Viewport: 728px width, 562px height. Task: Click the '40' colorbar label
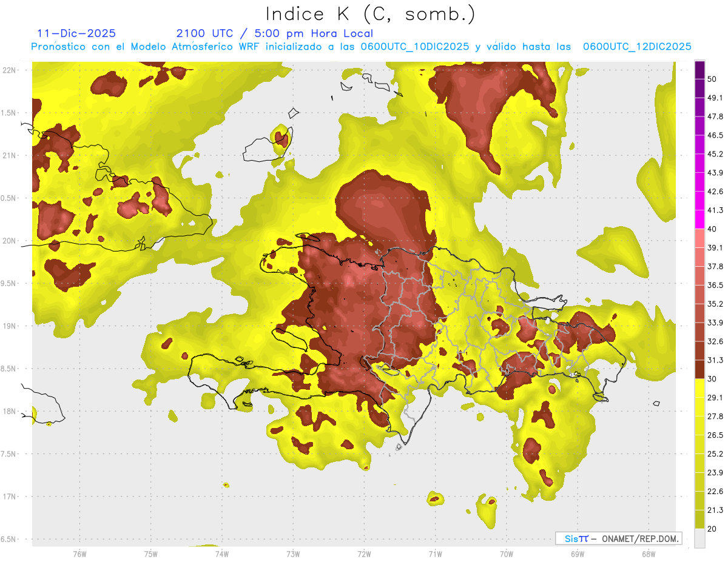pos(712,229)
